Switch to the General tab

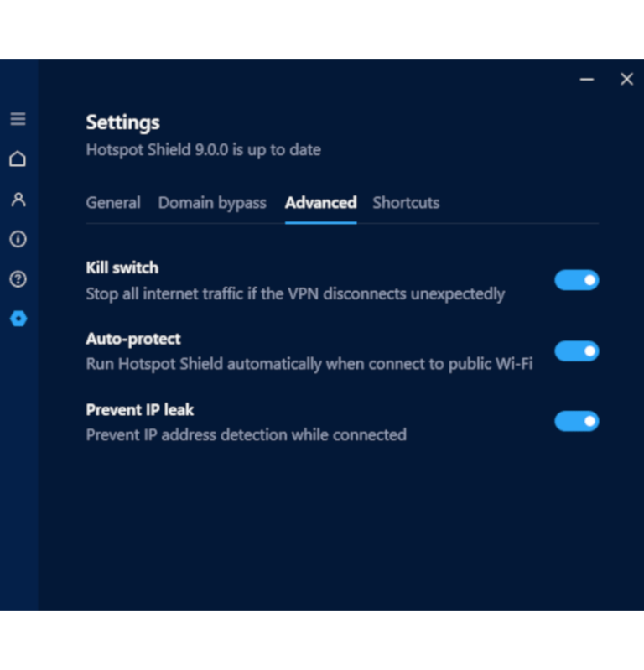(x=113, y=203)
